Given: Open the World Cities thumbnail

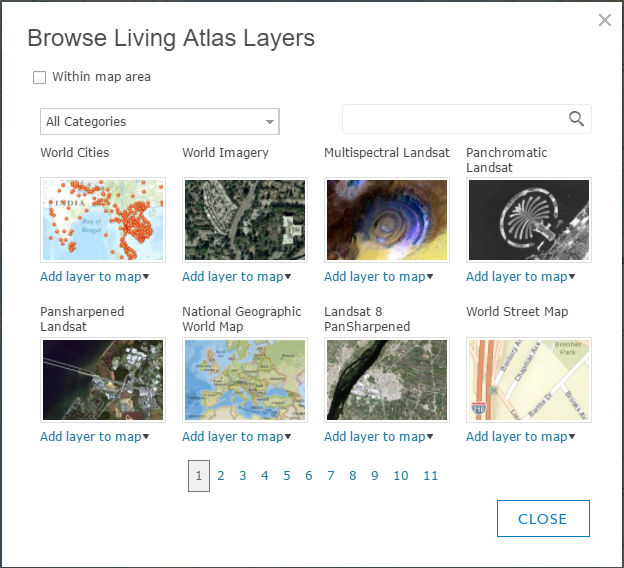Looking at the screenshot, I should (103, 220).
